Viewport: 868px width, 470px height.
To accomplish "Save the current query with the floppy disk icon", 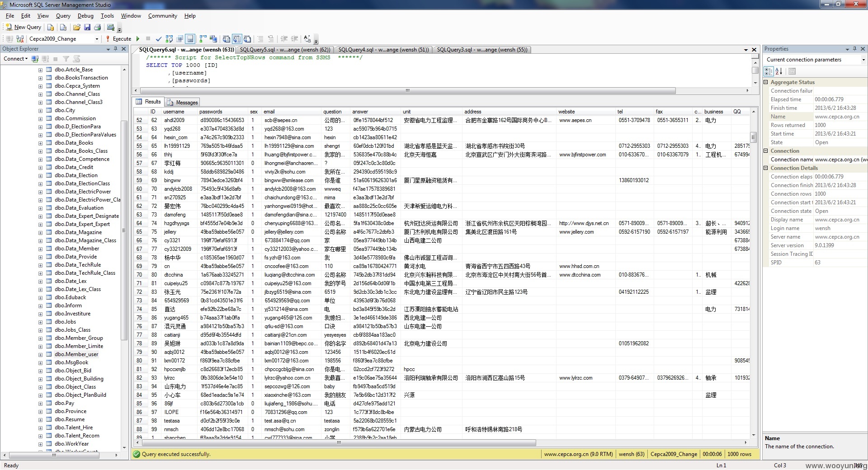I will click(x=87, y=27).
